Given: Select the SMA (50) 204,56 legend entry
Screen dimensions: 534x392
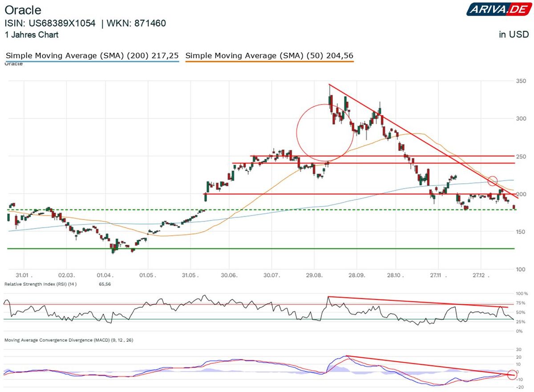Looking at the screenshot, I should point(269,56).
